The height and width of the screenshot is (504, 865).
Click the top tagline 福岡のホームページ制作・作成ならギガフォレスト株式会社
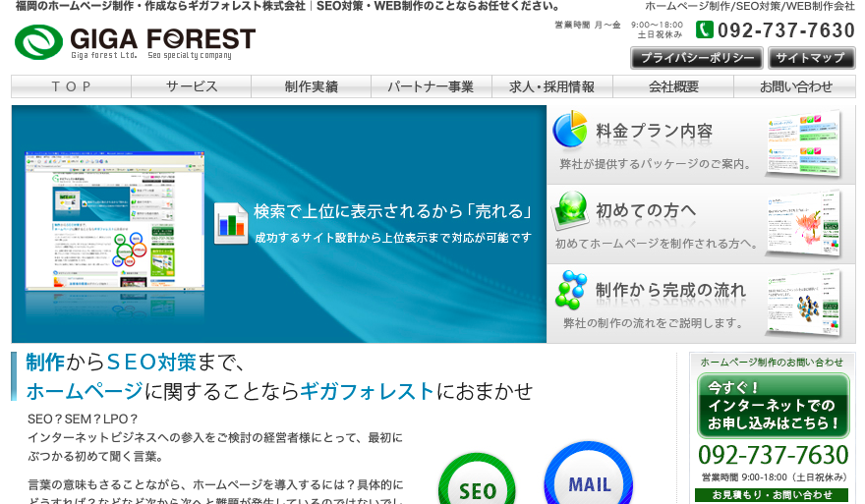pyautogui.click(x=160, y=6)
